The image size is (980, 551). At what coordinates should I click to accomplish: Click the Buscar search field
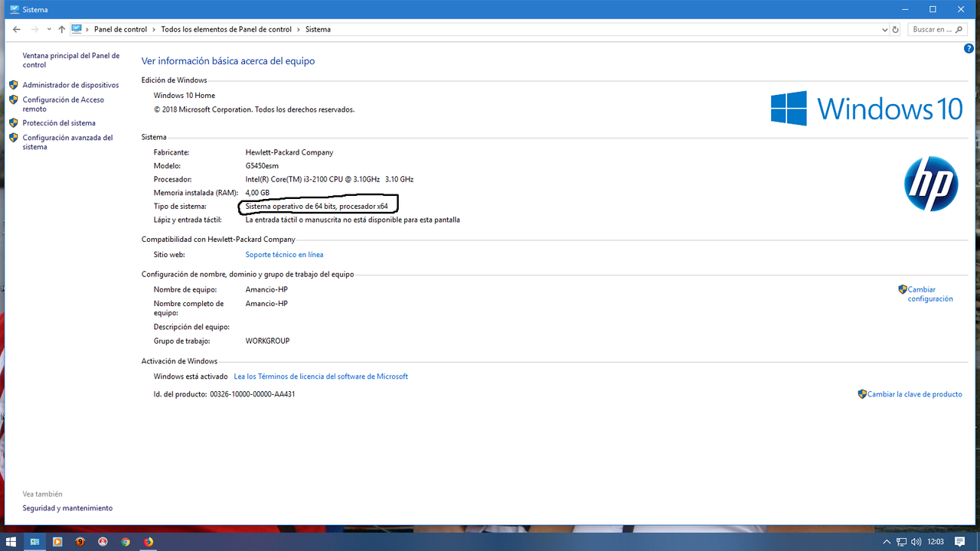[x=938, y=29]
